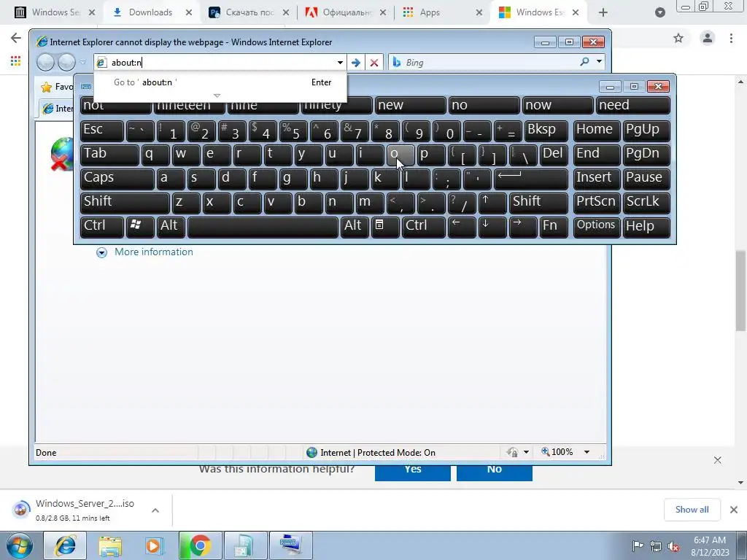Tap the left arrow key on on-screen keyboard
This screenshot has height=560, width=747.
(462, 227)
